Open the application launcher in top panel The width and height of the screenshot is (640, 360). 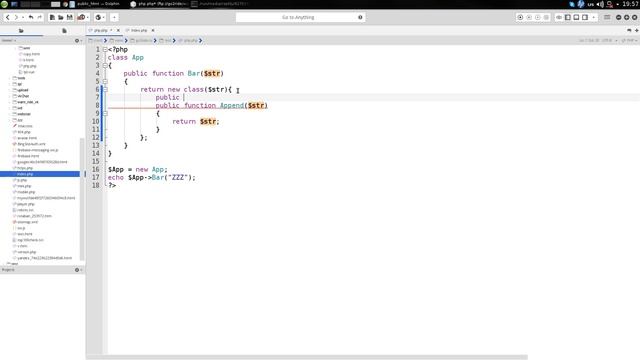[4, 4]
